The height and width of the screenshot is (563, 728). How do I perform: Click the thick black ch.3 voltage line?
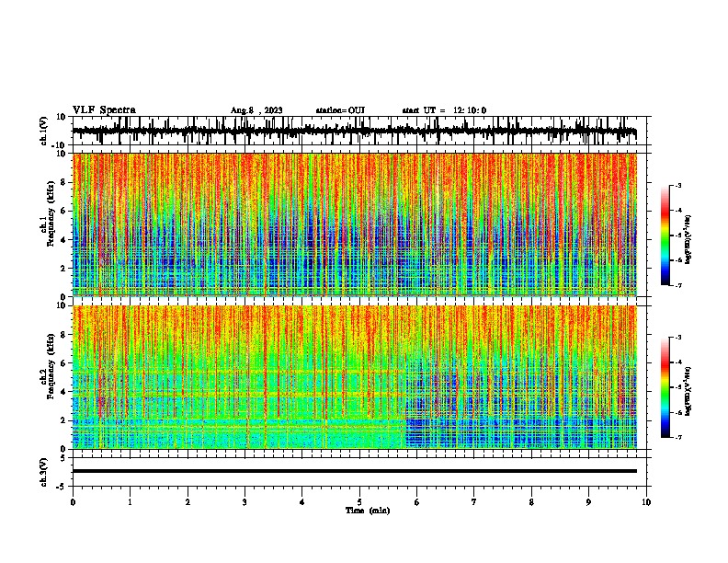coord(354,471)
